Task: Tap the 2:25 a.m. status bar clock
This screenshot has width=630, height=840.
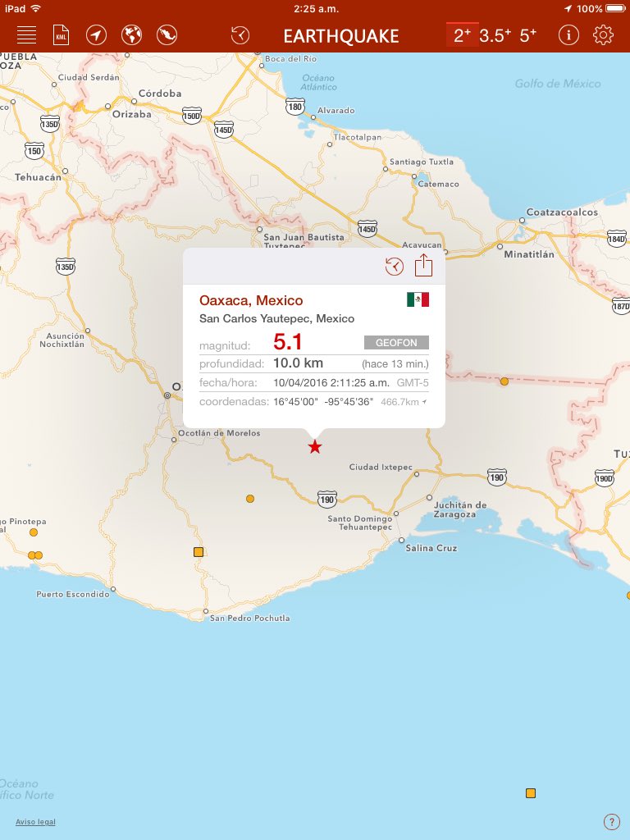Action: point(316,8)
